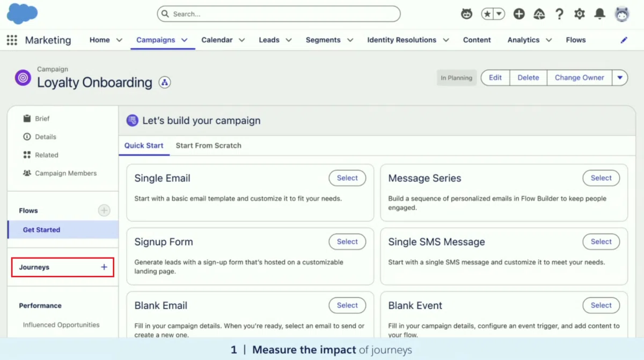This screenshot has width=644, height=360.
Task: Click the campaign builder icon beside heading
Action: (132, 121)
